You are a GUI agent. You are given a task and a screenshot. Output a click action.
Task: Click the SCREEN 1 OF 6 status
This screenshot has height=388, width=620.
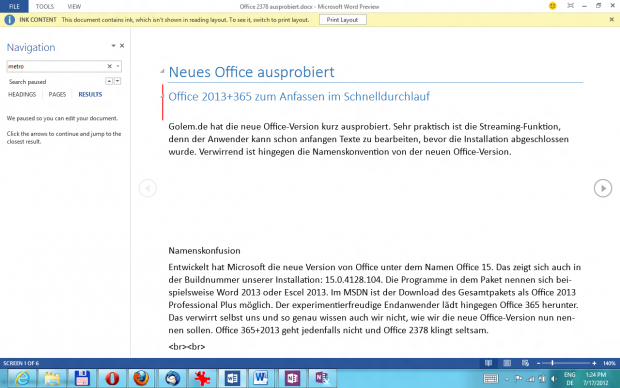pos(21,363)
